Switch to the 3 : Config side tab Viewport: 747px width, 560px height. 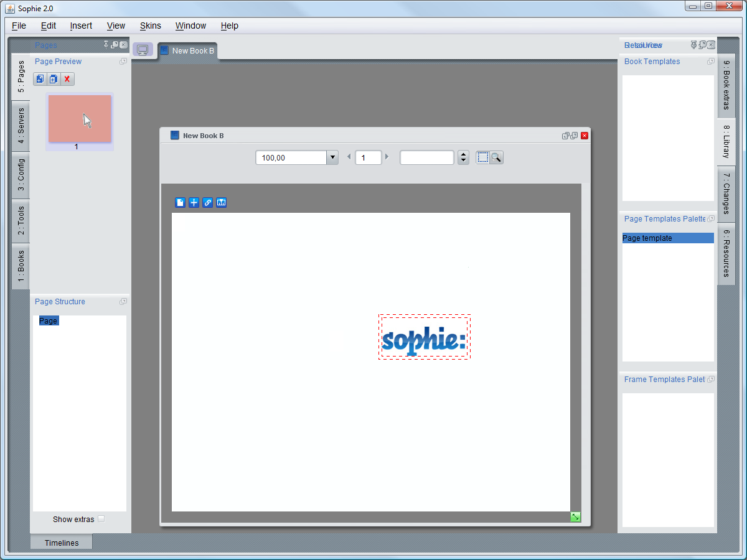21,175
